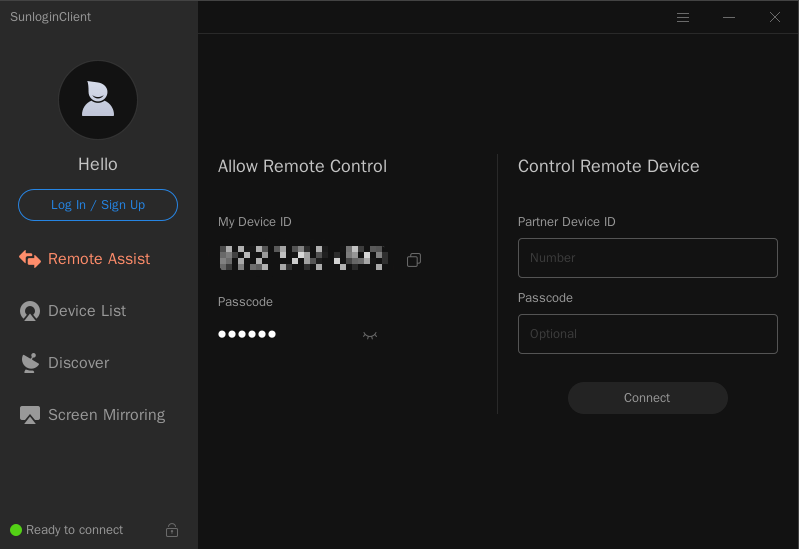Click the optional Passcode input field

tap(648, 334)
